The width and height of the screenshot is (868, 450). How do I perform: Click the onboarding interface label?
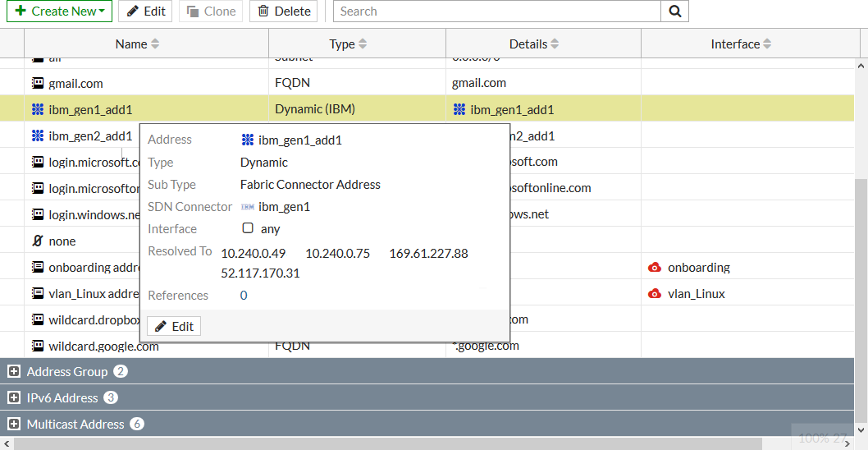(699, 268)
